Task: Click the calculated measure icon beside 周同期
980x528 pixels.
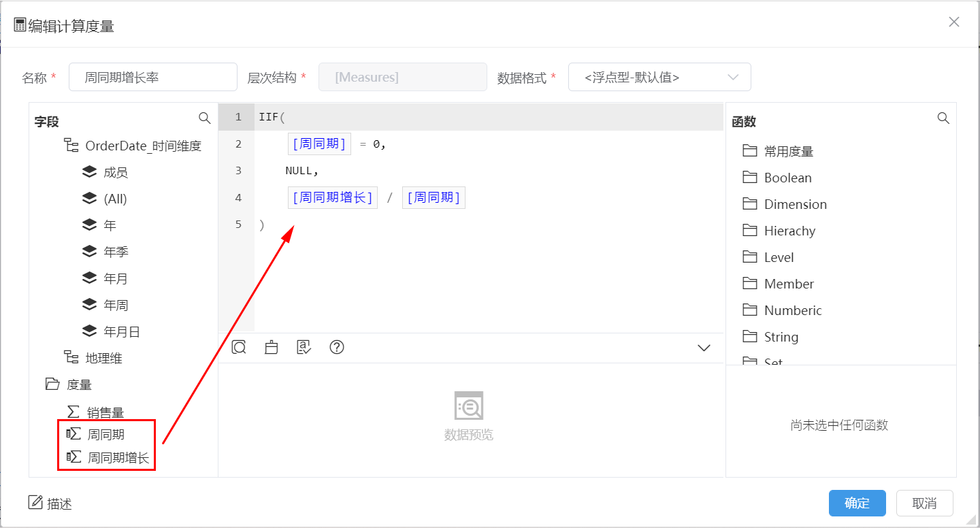Action: click(x=73, y=434)
